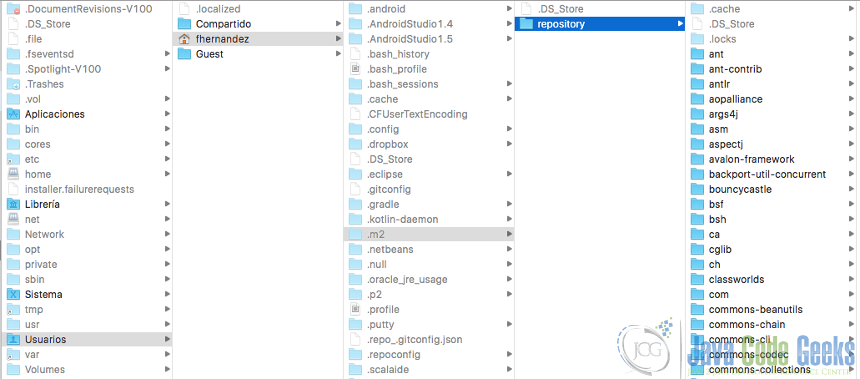Select the private folder name
This screenshot has height=379, width=860.
coord(41,264)
